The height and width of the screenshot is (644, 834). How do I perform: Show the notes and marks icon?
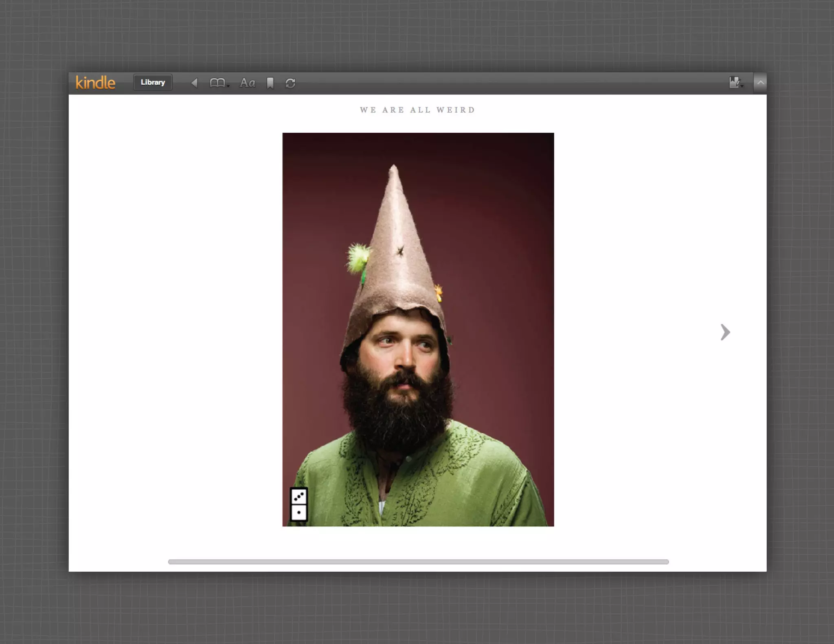click(x=734, y=83)
